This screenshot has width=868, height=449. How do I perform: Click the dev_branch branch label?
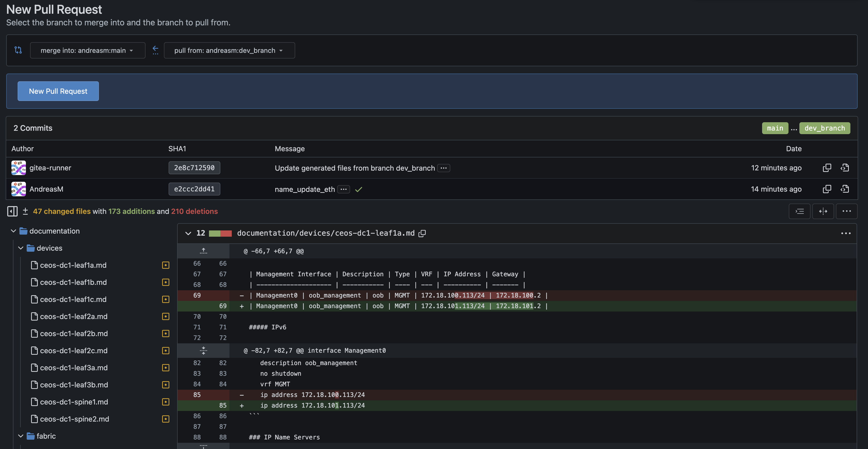pos(825,128)
